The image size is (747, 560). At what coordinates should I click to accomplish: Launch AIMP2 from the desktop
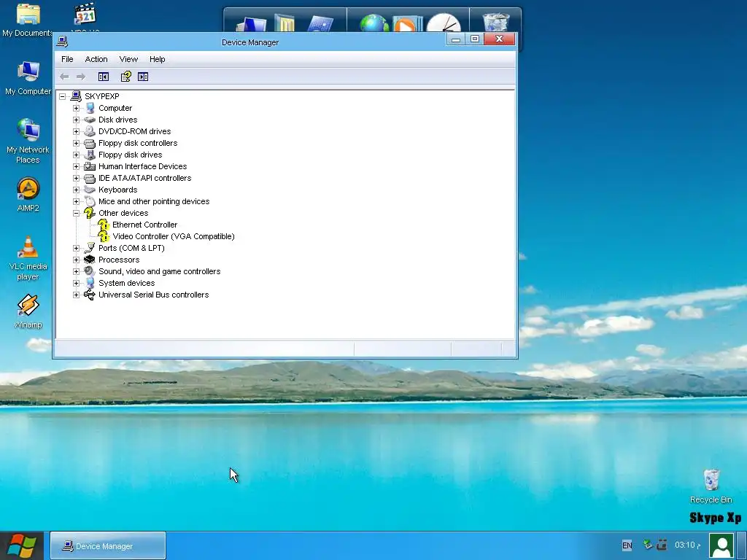(x=28, y=194)
